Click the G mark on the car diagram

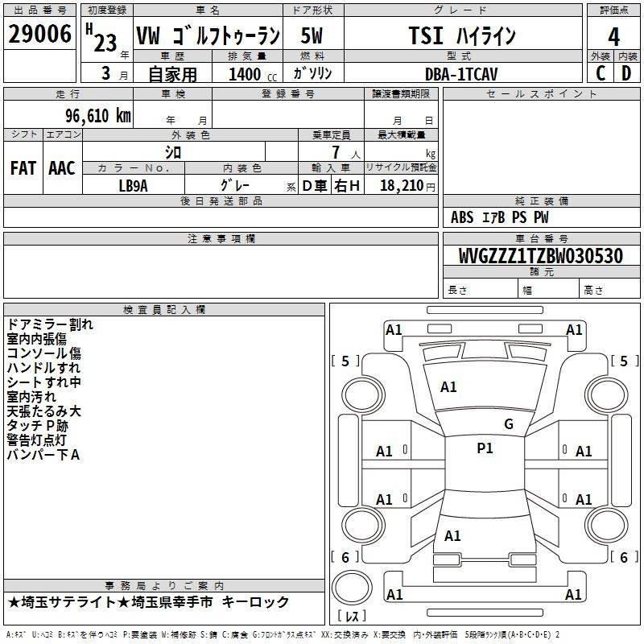click(508, 424)
